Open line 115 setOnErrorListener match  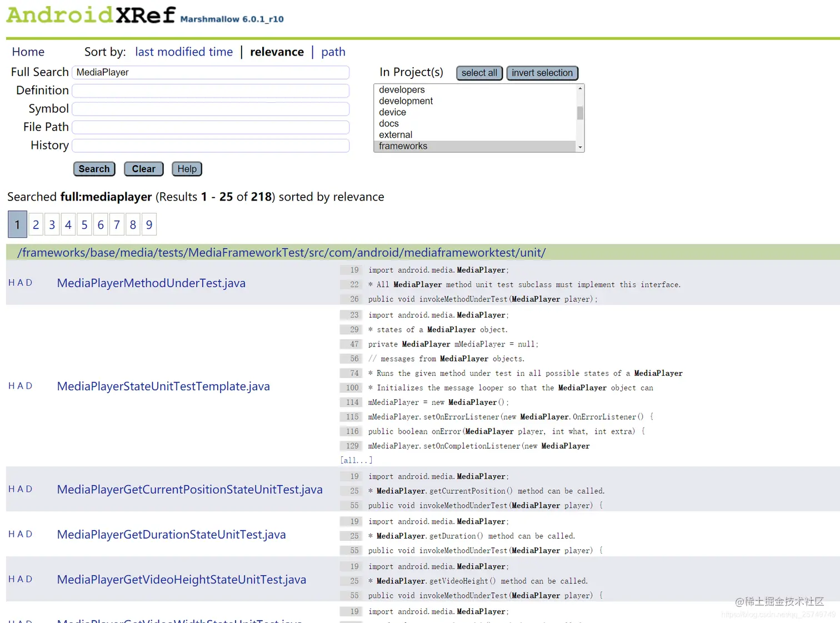pos(497,417)
